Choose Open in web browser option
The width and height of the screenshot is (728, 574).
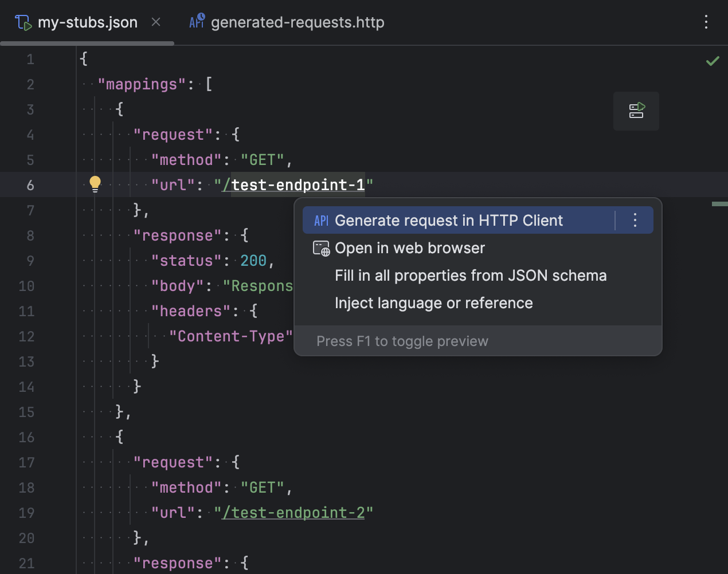[409, 247]
